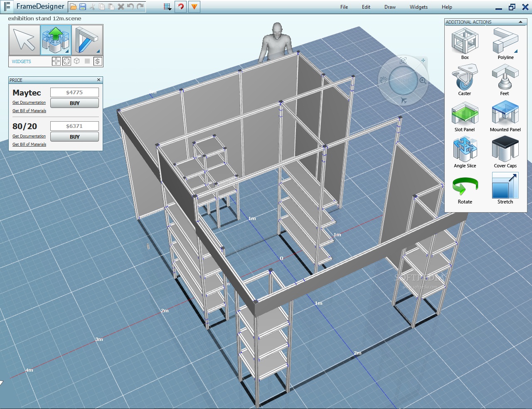The image size is (532, 409).
Task: Toggle magnet snapping
Action: tap(180, 7)
